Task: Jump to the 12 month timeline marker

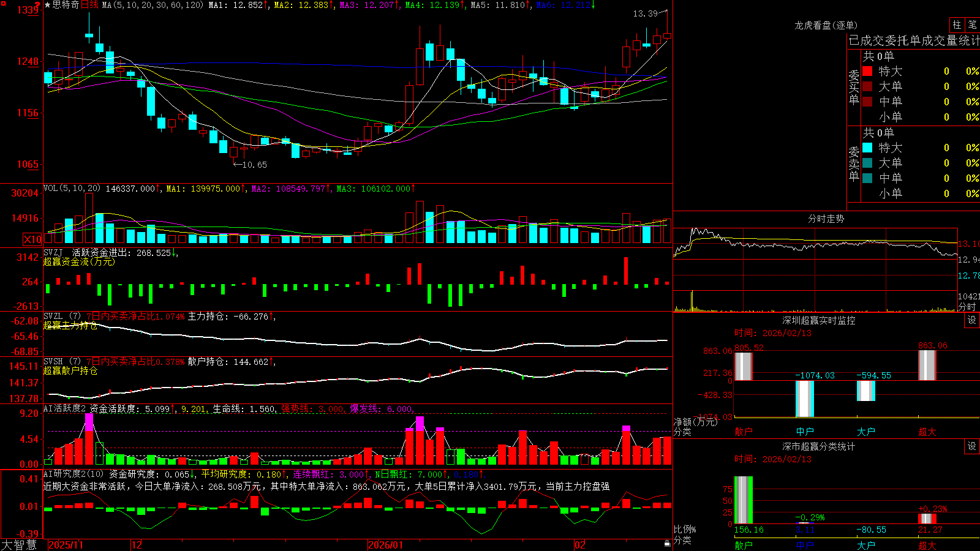Action: point(137,545)
